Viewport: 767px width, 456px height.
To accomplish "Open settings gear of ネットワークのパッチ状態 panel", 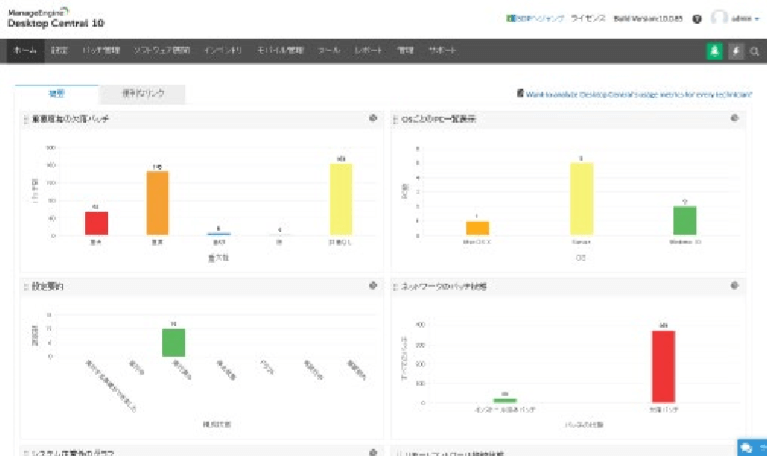I will pyautogui.click(x=734, y=285).
